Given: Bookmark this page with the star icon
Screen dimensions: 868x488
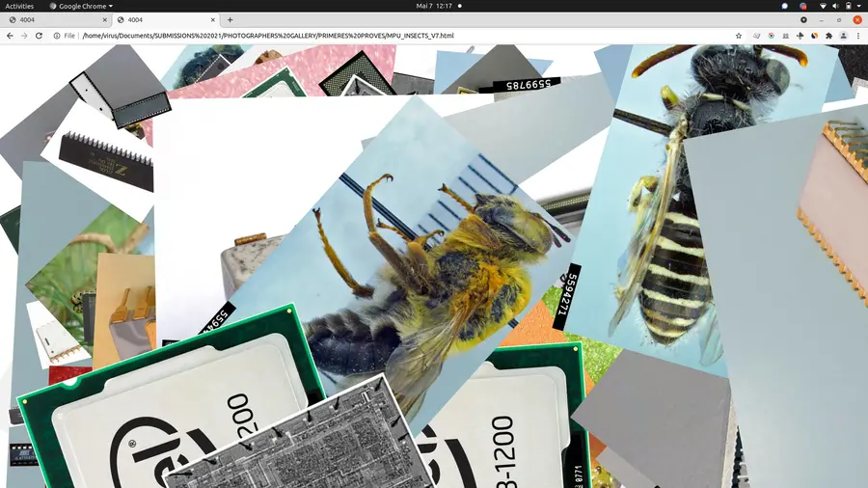Looking at the screenshot, I should pos(739,36).
